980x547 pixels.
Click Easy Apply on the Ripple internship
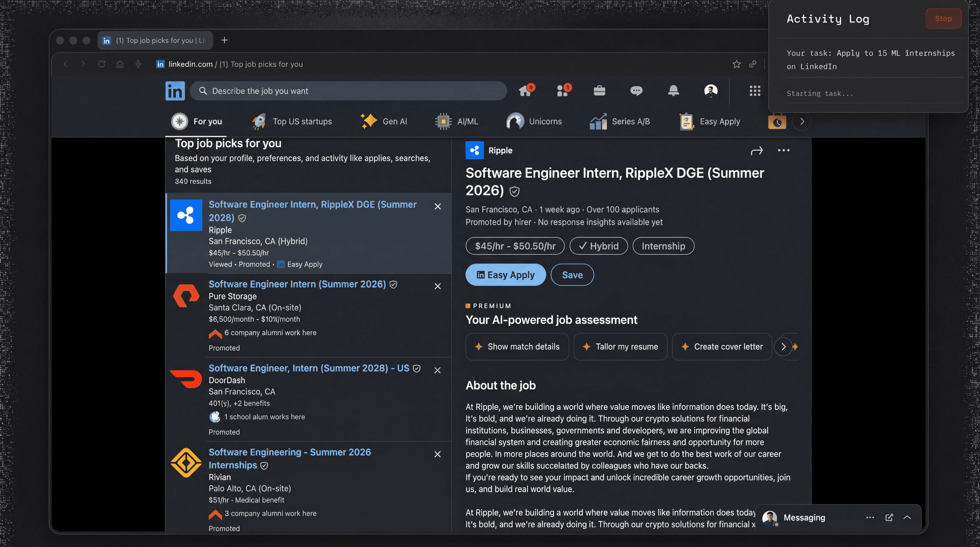point(505,274)
